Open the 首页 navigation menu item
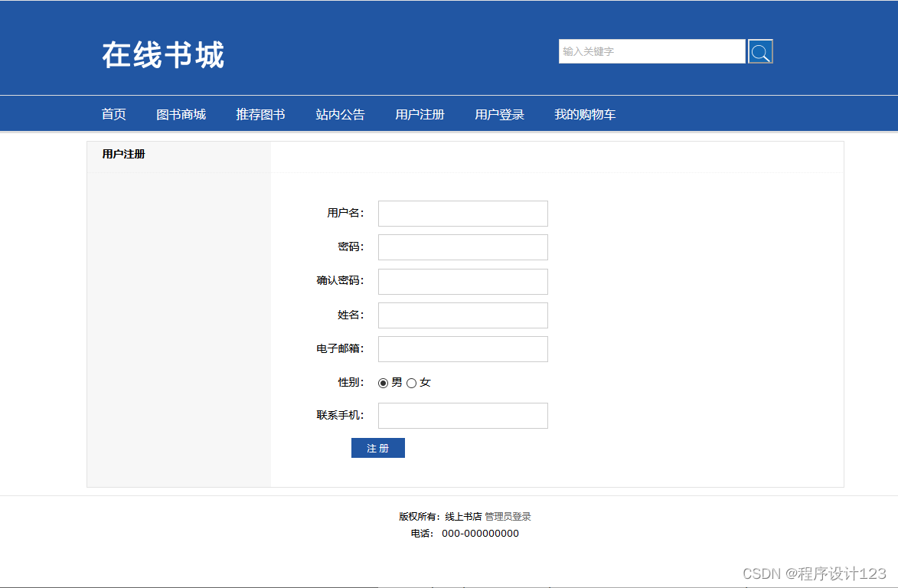Viewport: 898px width, 588px height. click(x=113, y=113)
